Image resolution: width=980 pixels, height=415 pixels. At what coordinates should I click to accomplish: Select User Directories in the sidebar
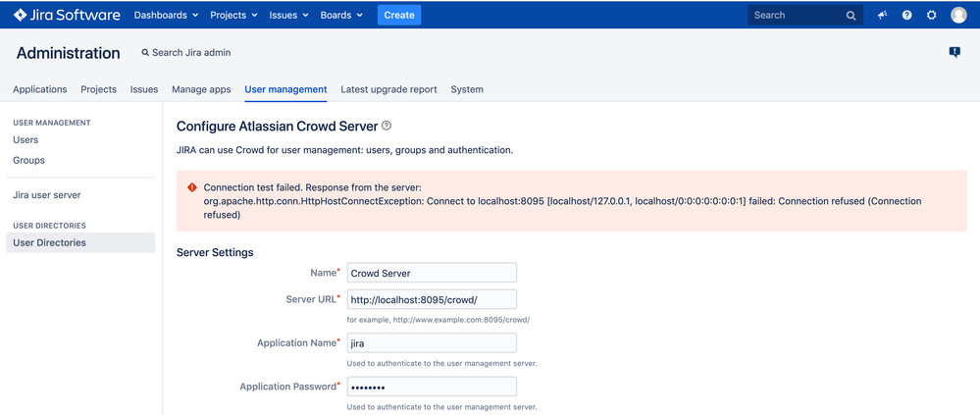click(80, 242)
